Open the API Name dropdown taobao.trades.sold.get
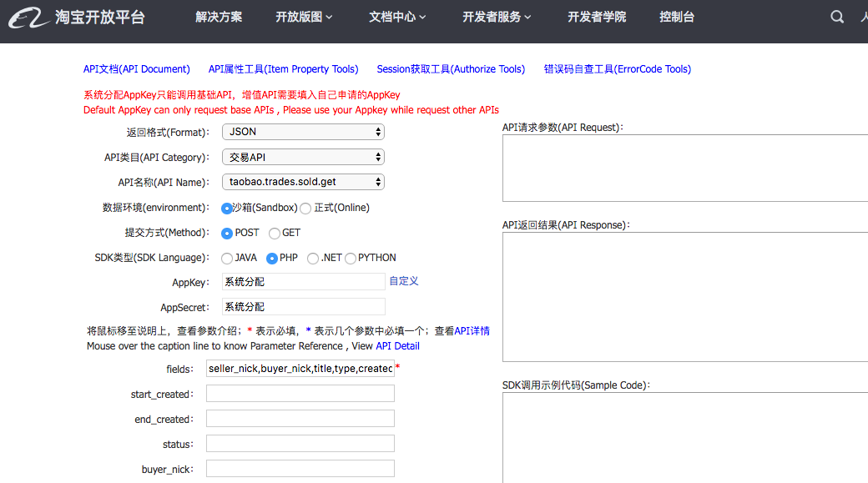Viewport: 868px width, 483px height. tap(303, 182)
